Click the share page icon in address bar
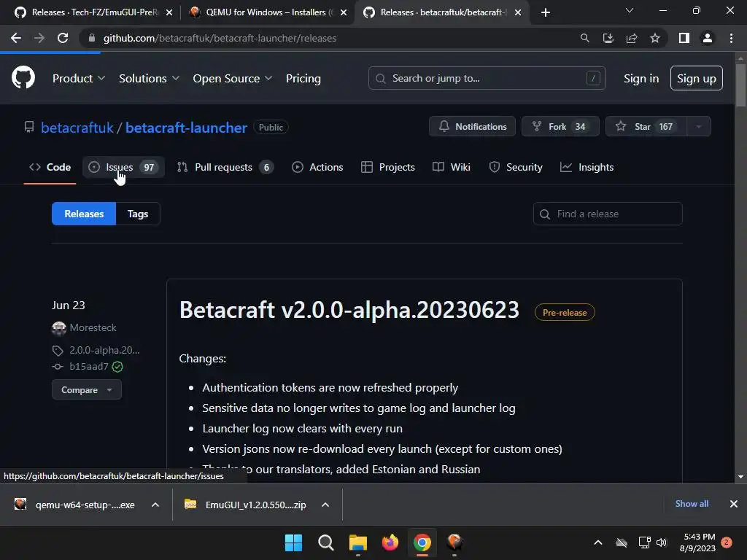The width and height of the screenshot is (747, 560). 632,38
